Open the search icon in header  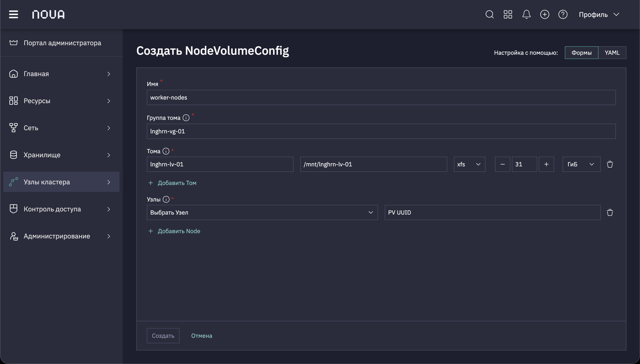489,14
